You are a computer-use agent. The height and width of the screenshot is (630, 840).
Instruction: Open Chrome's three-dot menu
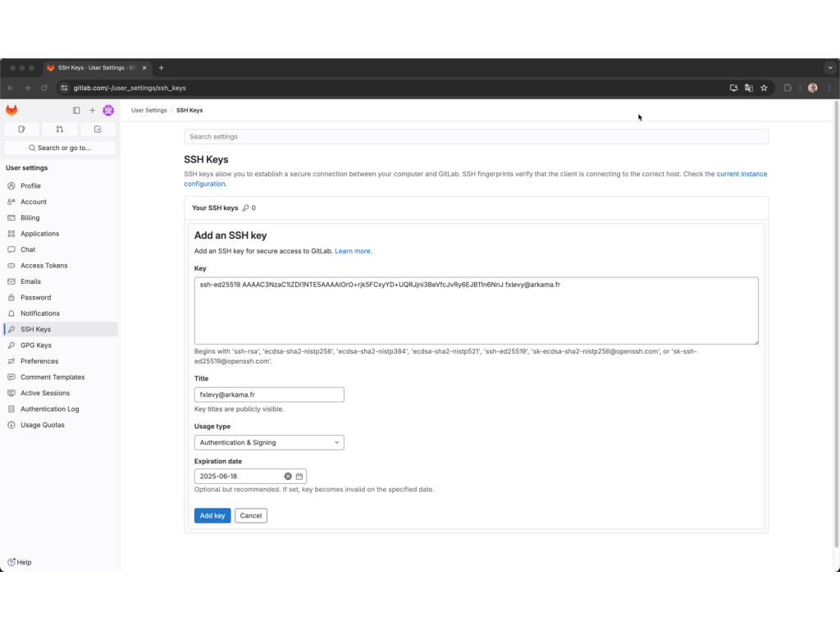pos(829,87)
